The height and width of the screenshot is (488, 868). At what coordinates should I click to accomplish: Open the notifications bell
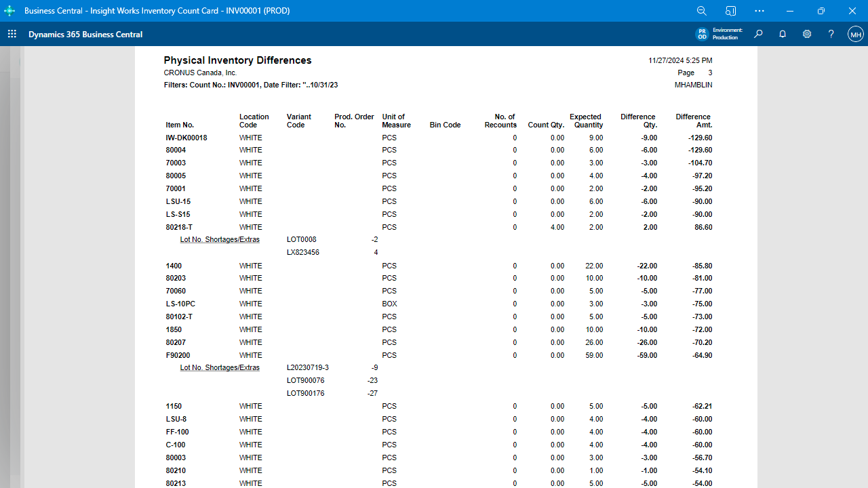click(783, 34)
